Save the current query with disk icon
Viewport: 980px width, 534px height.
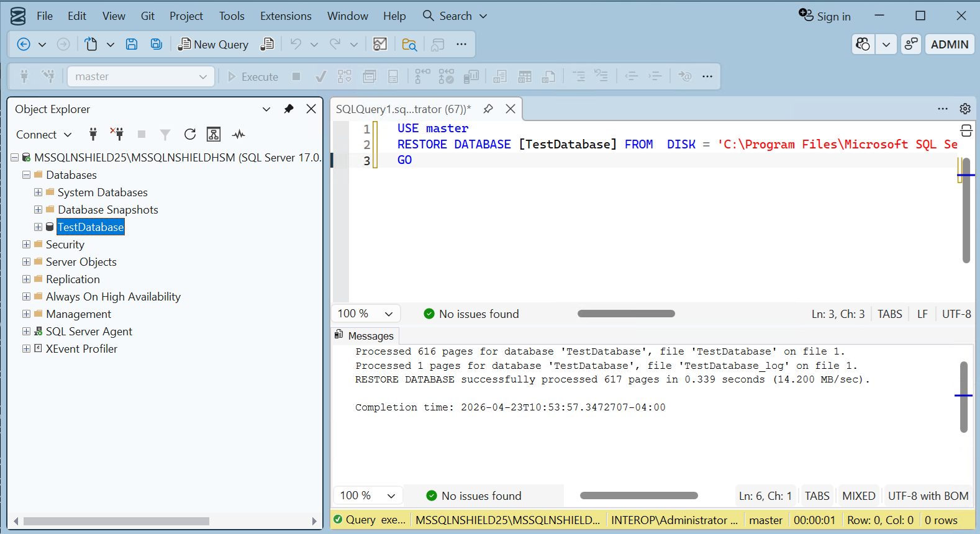coord(132,44)
